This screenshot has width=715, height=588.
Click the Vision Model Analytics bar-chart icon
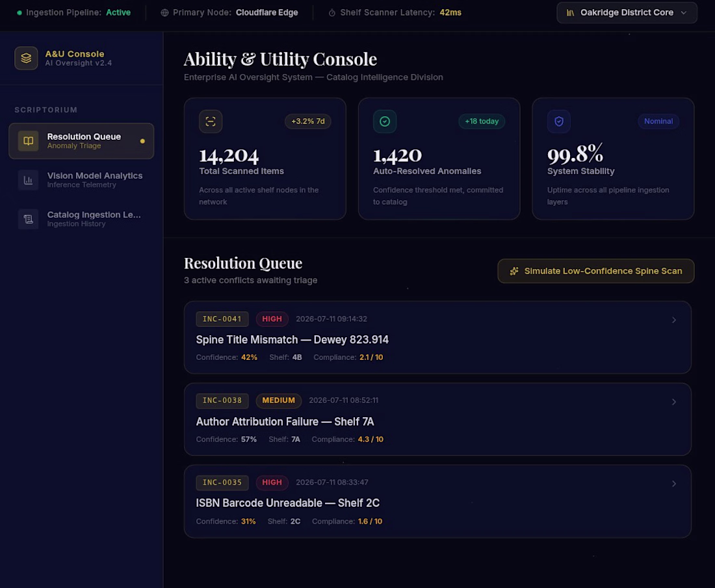pos(28,180)
